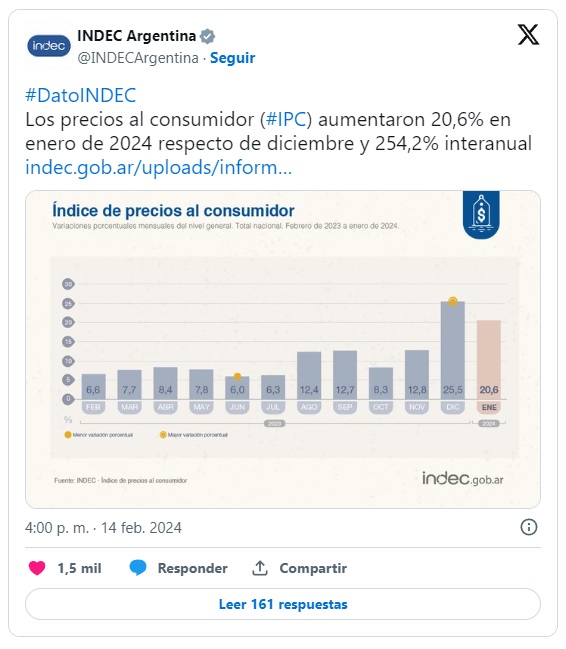Open the indec.gob.ar uploads link

(159, 168)
